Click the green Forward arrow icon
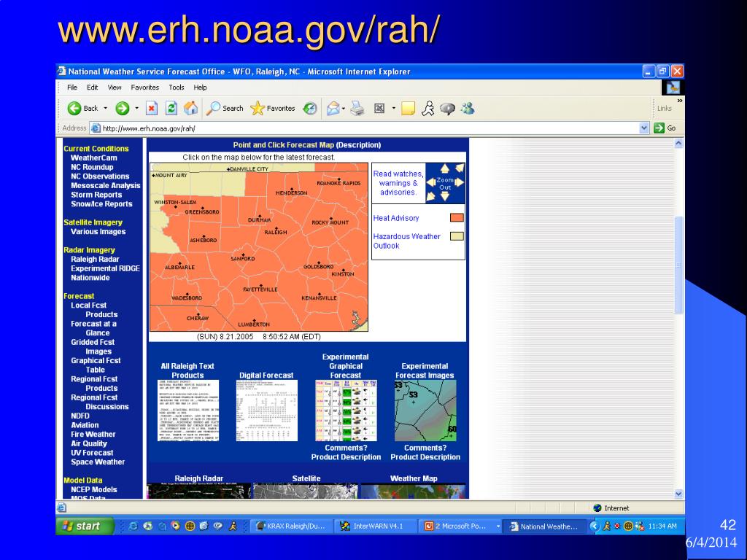Screen dimensions: 747x560 pos(123,109)
